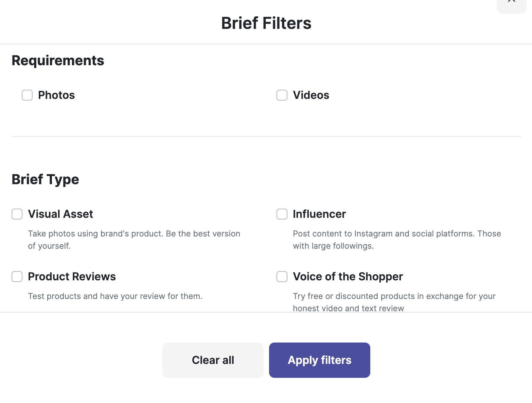Click the Brief Filters title heading

[x=266, y=23]
